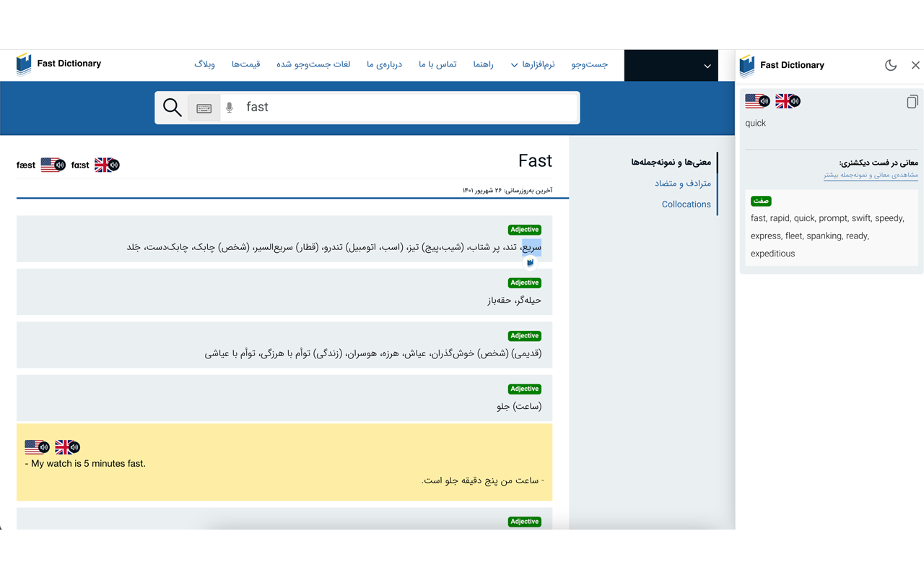
Task: Click inside the search field containing fast
Action: point(361,107)
